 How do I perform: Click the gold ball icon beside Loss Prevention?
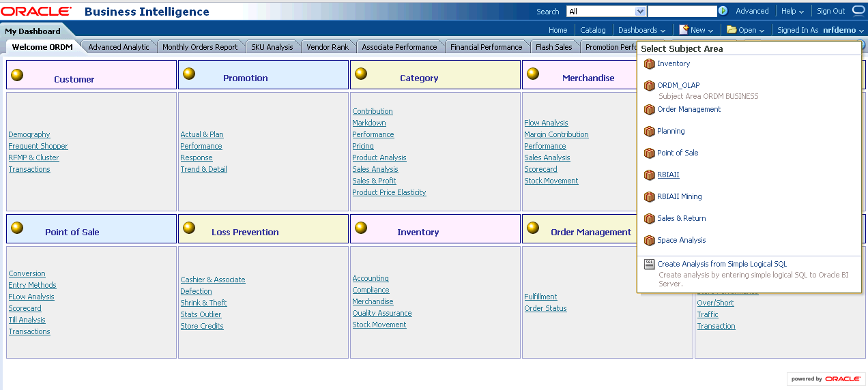[x=189, y=228]
